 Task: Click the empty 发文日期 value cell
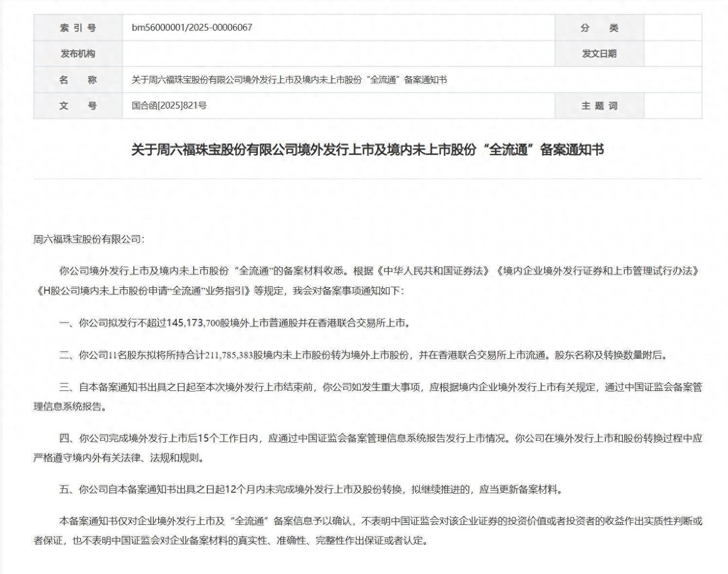(673, 54)
